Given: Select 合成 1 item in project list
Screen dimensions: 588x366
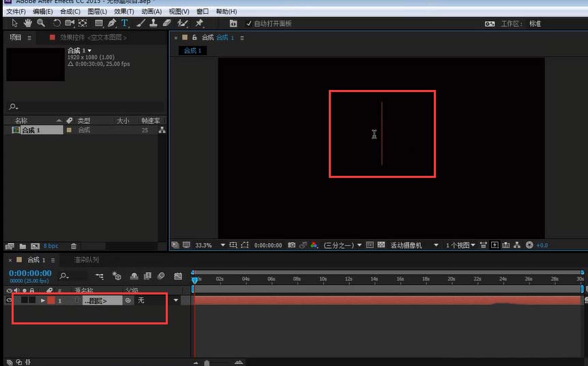Looking at the screenshot, I should [x=31, y=130].
